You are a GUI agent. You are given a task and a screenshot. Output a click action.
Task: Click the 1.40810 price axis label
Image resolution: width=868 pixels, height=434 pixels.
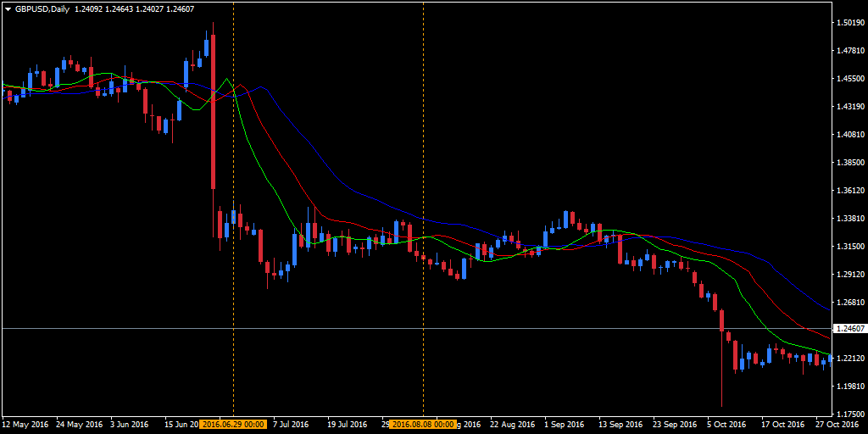(x=853, y=135)
